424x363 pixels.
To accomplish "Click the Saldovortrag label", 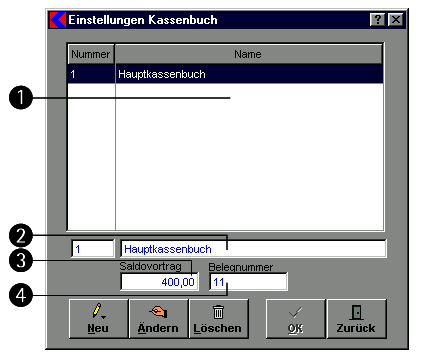I will (150, 266).
